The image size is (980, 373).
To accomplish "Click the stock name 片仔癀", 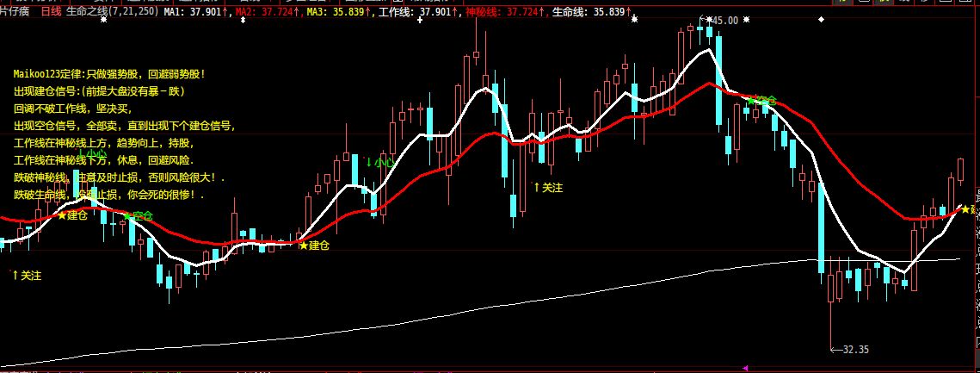I will 15,11.
